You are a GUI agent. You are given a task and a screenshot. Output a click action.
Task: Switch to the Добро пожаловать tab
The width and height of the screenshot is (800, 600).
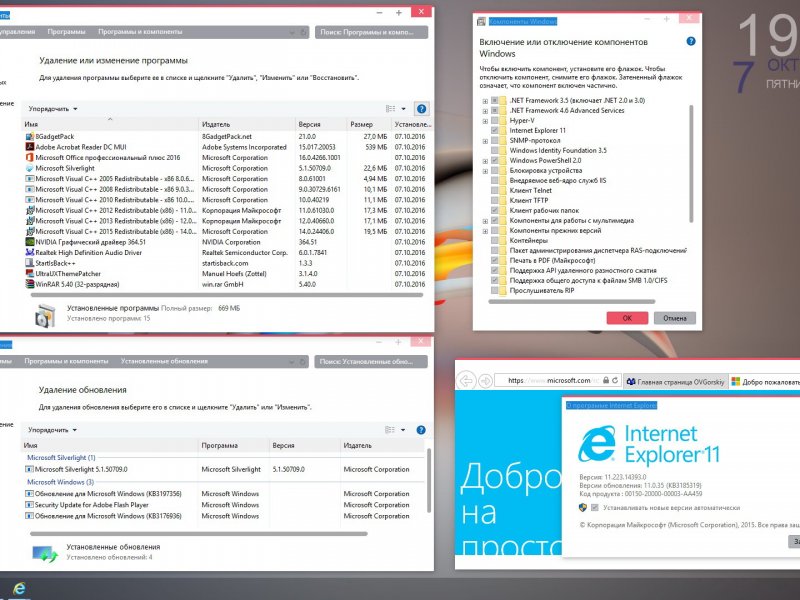pyautogui.click(x=765, y=381)
